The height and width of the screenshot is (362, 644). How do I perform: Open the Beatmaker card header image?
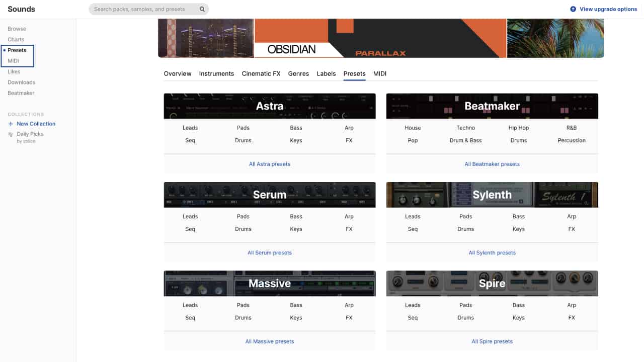pyautogui.click(x=492, y=106)
